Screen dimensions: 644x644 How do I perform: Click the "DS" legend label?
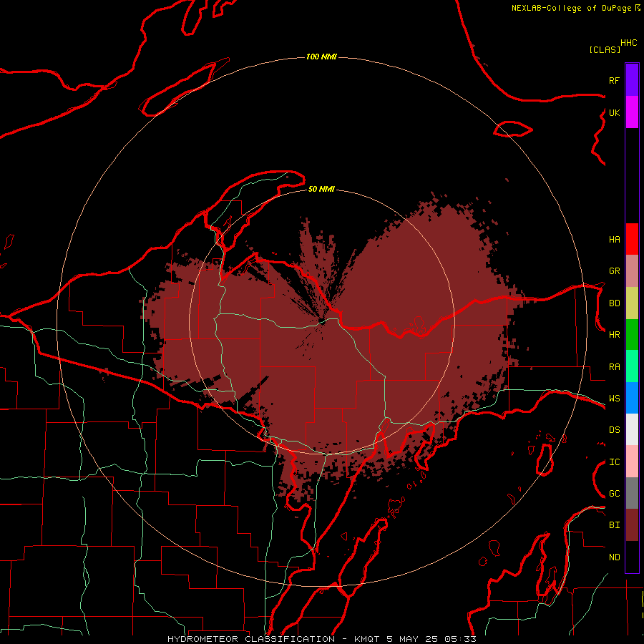point(614,430)
